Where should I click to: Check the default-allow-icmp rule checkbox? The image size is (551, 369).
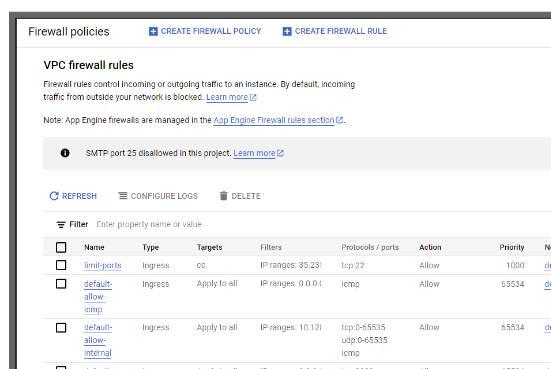tap(61, 284)
